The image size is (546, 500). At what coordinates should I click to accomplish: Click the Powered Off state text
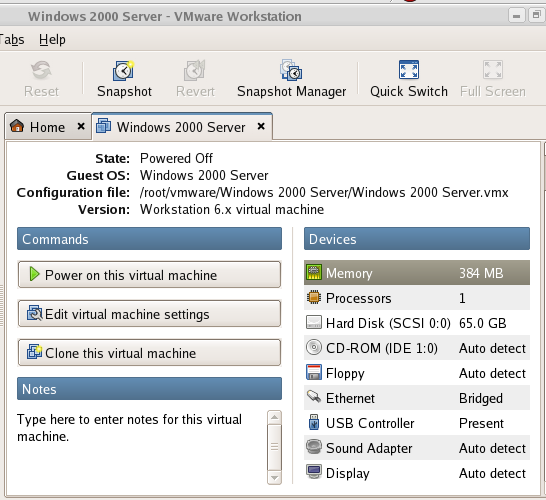click(176, 158)
